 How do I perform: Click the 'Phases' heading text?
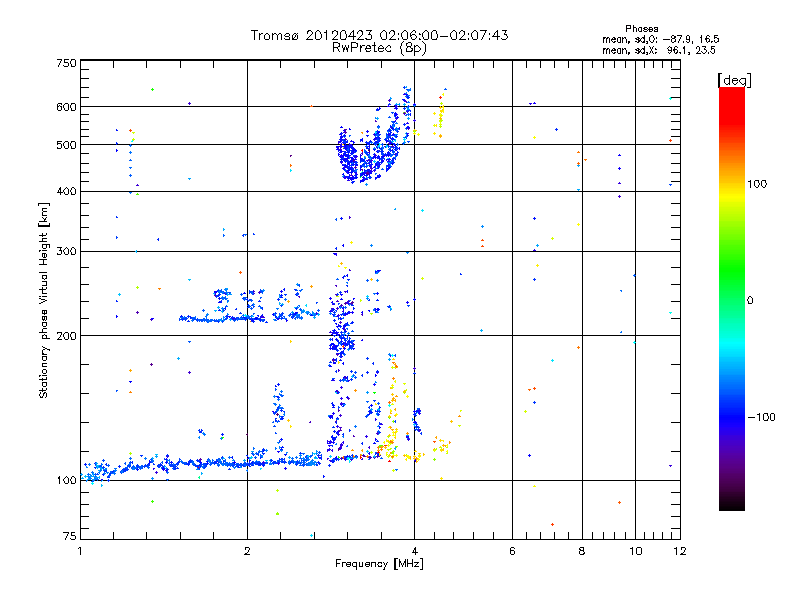pyautogui.click(x=641, y=29)
